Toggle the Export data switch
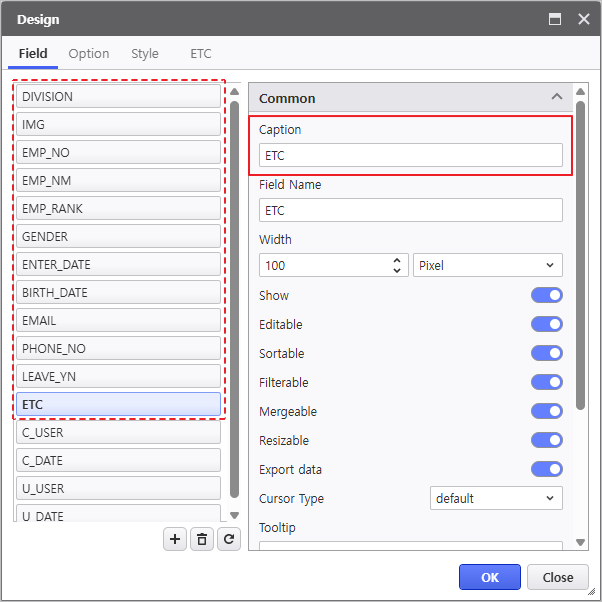Viewport: 602px width, 602px height. (x=546, y=469)
